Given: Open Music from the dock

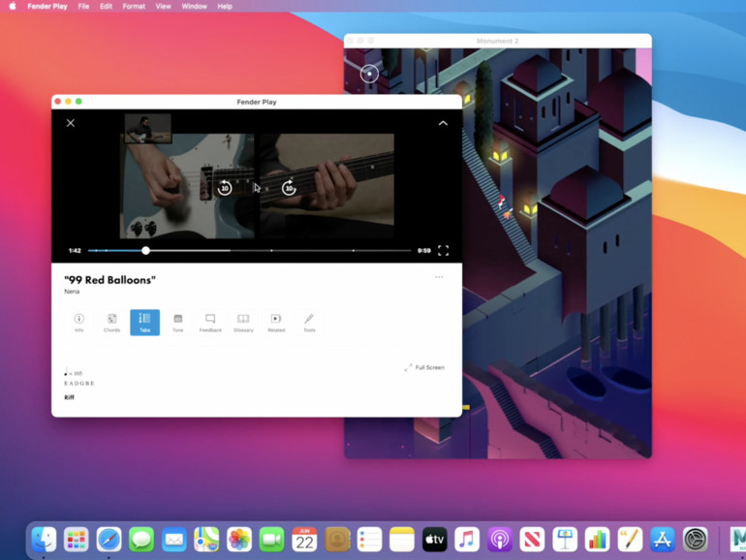Looking at the screenshot, I should [467, 540].
